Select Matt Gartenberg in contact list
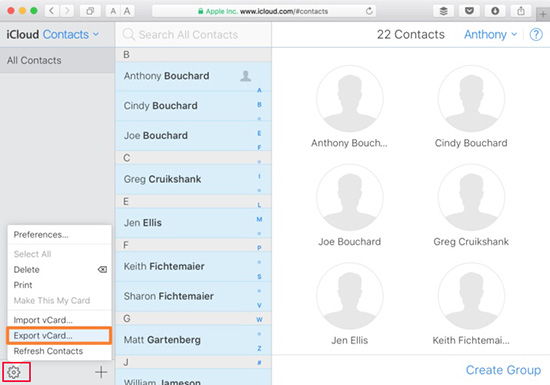550x385 pixels. click(x=193, y=340)
